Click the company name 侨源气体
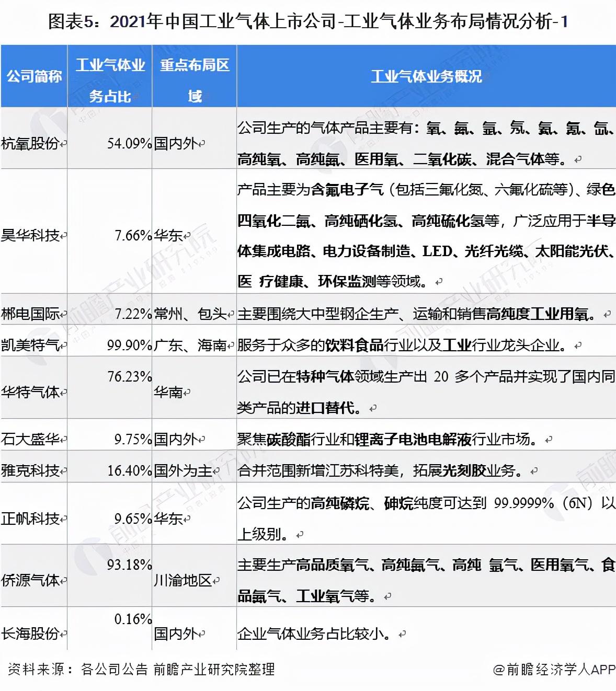This screenshot has height=691, width=616. pos(30,580)
